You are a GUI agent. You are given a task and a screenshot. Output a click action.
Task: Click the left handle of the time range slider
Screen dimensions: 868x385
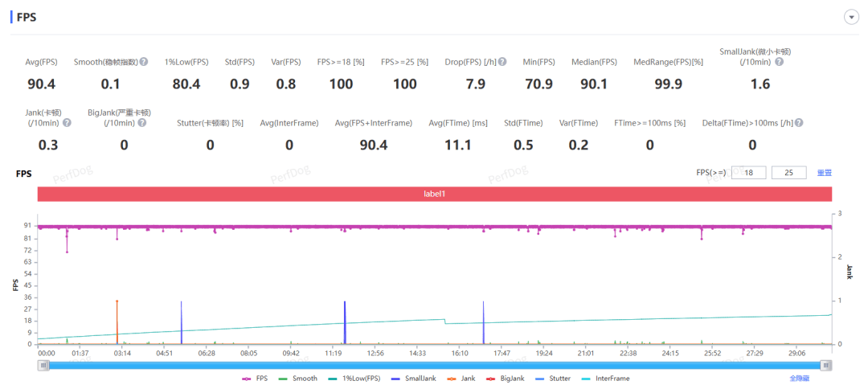tap(43, 365)
